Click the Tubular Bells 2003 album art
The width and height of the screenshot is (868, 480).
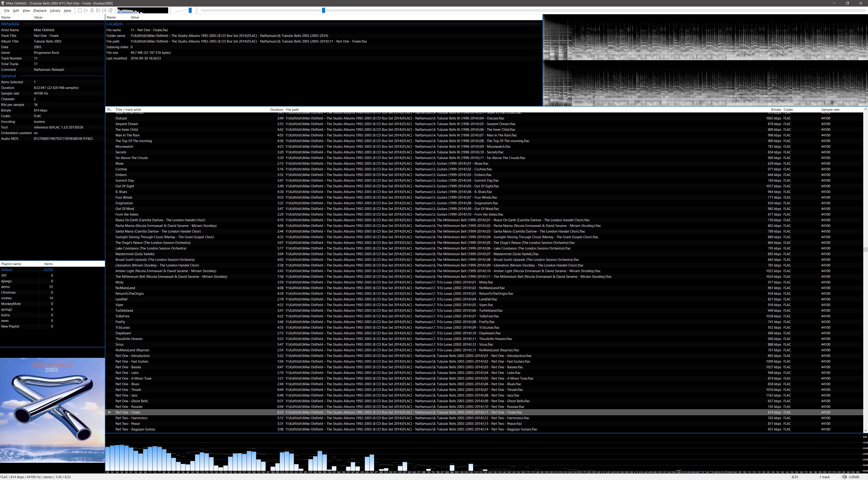coord(52,410)
